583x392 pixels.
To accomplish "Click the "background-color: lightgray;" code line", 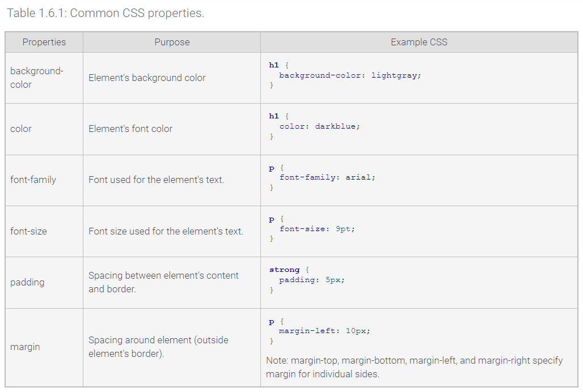I will (350, 75).
